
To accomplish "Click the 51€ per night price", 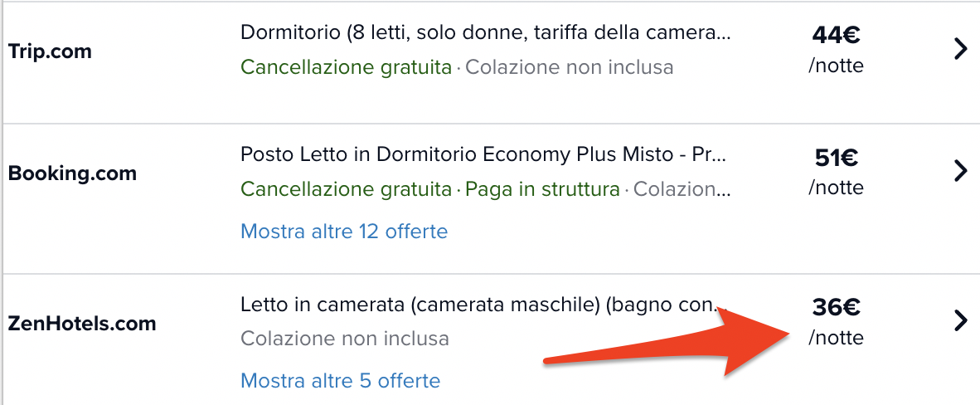I will (836, 171).
